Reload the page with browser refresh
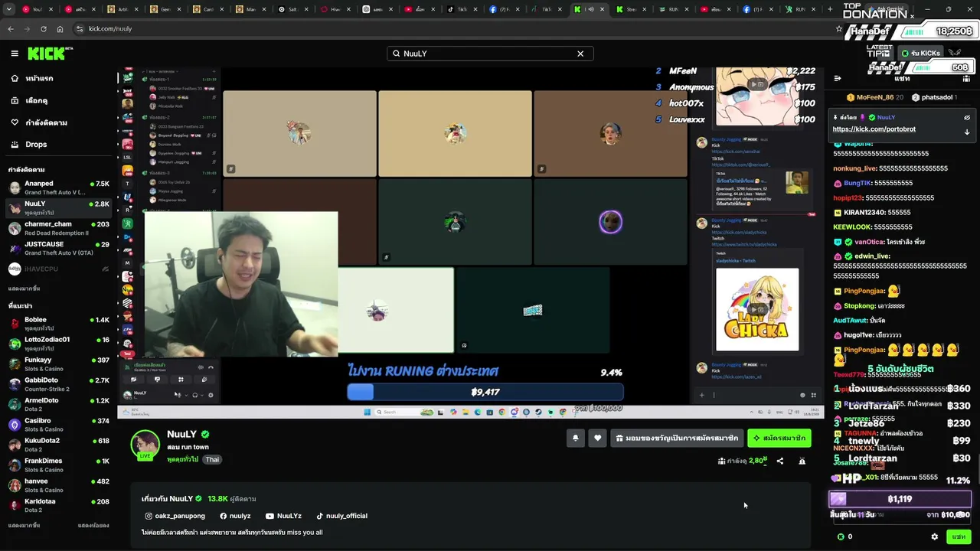The image size is (980, 551). [x=43, y=28]
